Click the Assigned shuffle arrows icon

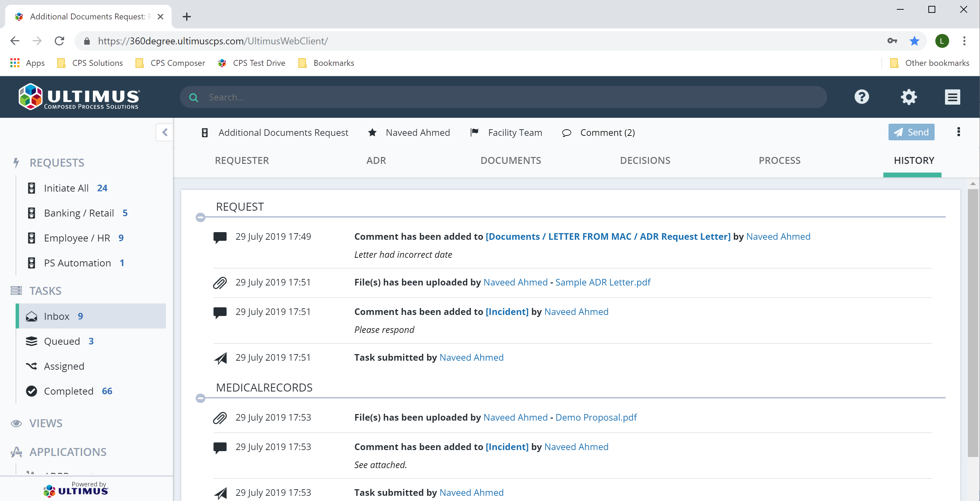[31, 366]
